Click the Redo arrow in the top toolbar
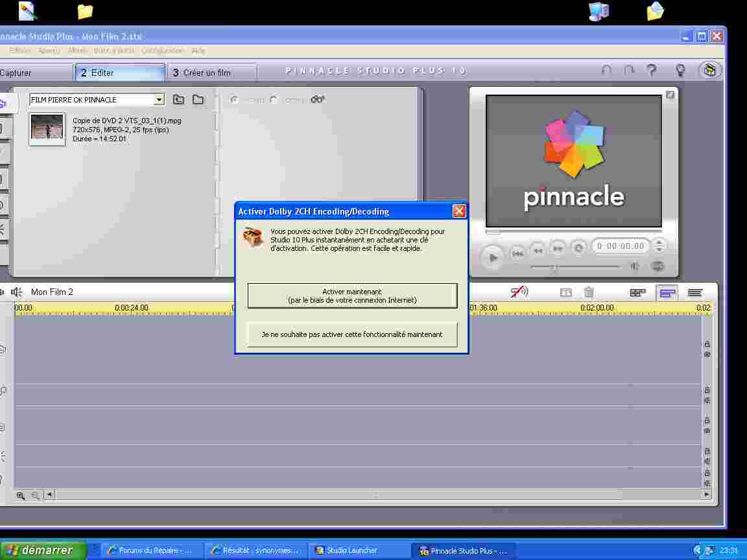The width and height of the screenshot is (747, 560). click(630, 71)
